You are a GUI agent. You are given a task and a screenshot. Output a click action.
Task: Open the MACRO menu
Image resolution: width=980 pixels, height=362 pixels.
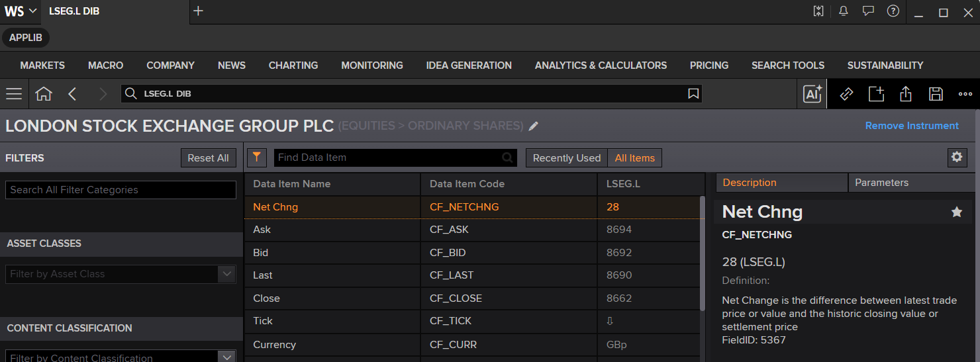click(x=106, y=66)
